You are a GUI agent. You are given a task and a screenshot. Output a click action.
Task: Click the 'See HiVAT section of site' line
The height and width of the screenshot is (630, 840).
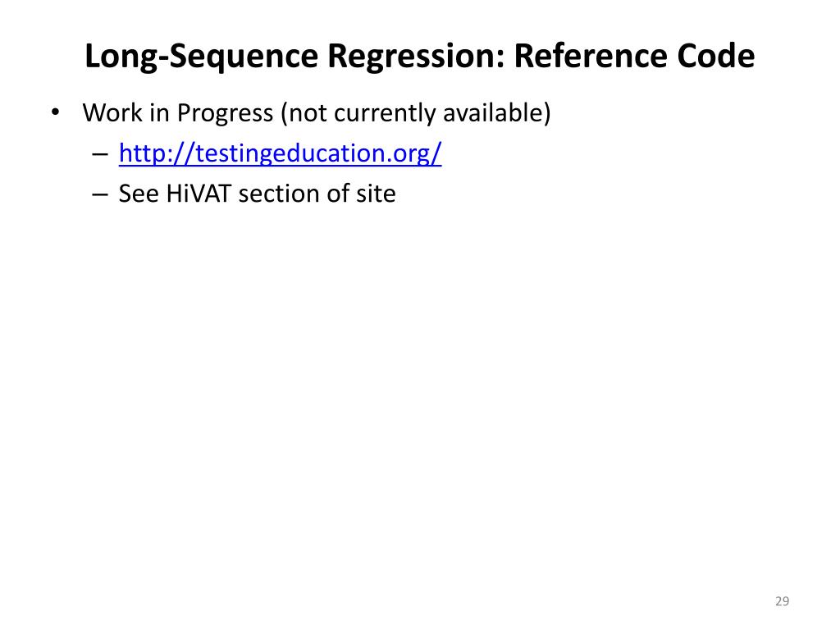(257, 194)
